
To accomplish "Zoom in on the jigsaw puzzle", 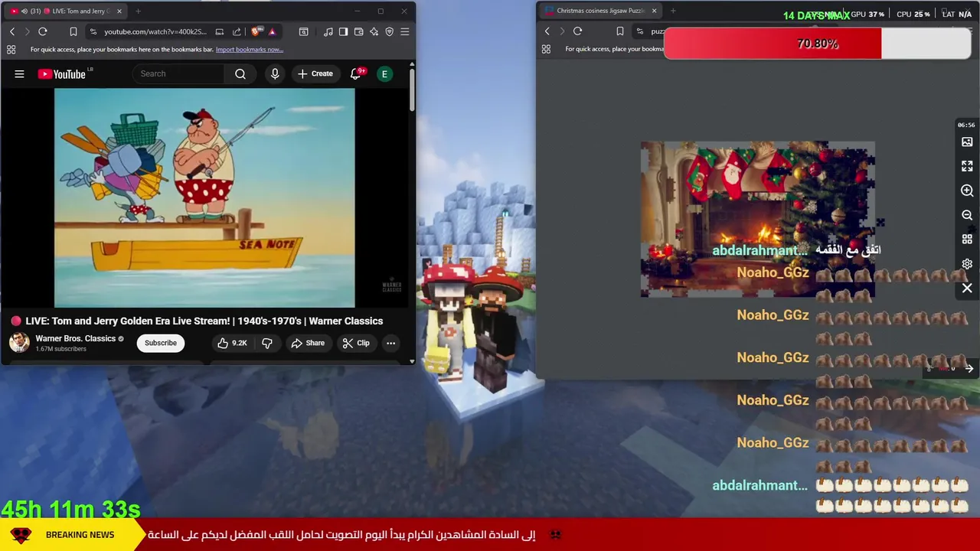I will click(x=967, y=191).
